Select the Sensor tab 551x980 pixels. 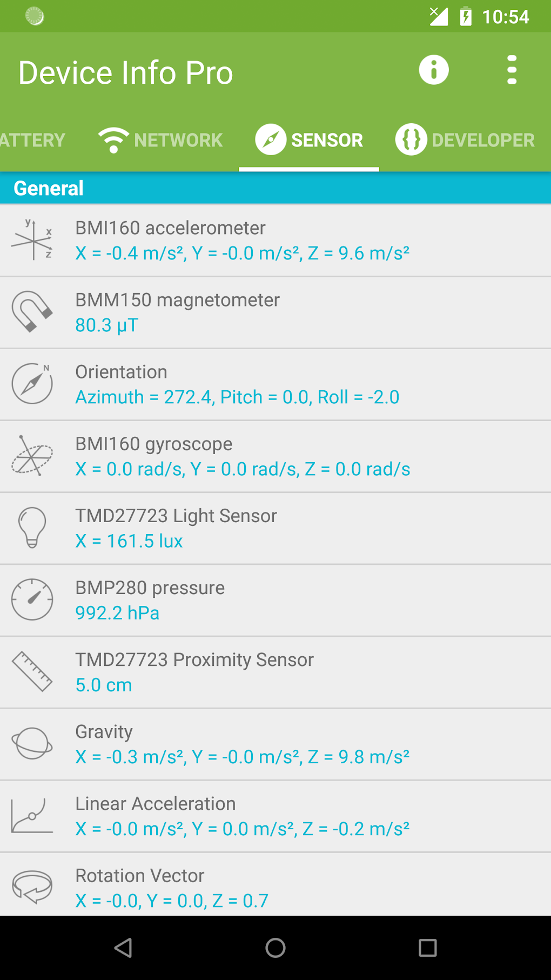(x=309, y=140)
